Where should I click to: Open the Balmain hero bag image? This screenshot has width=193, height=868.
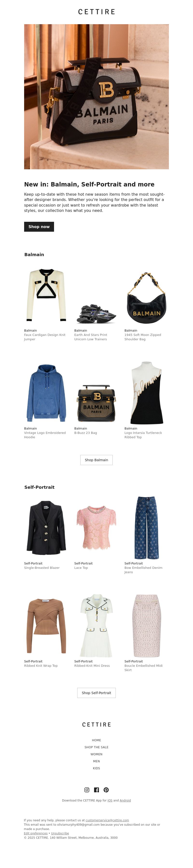tap(96, 97)
